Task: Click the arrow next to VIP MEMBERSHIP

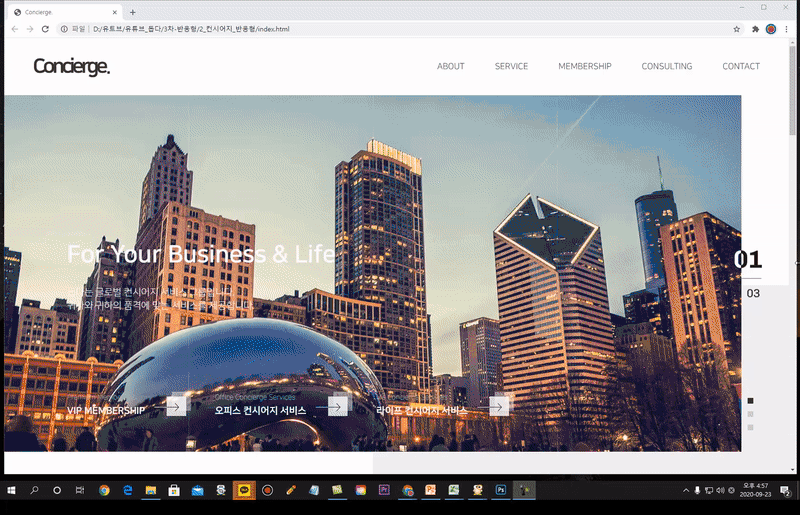Action: pos(176,407)
